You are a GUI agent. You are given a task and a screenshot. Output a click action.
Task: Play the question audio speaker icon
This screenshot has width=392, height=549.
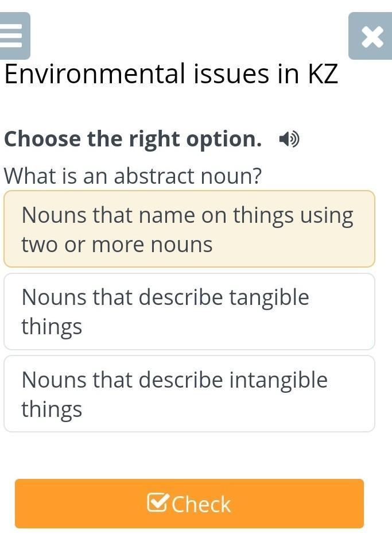[x=289, y=139]
